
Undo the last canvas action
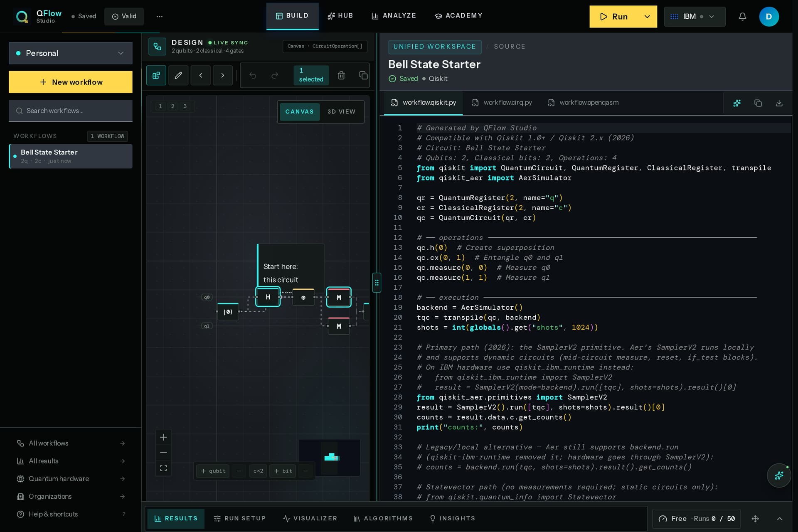(253, 75)
